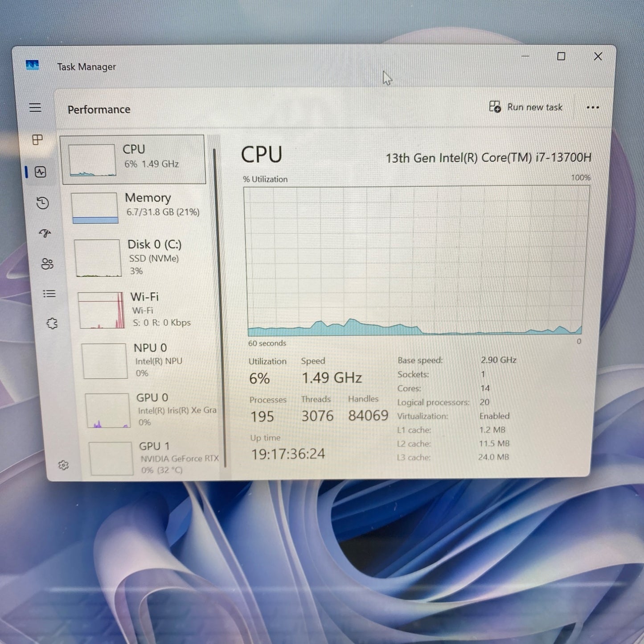Select Disk 0 (C:) performance item

coord(142,258)
